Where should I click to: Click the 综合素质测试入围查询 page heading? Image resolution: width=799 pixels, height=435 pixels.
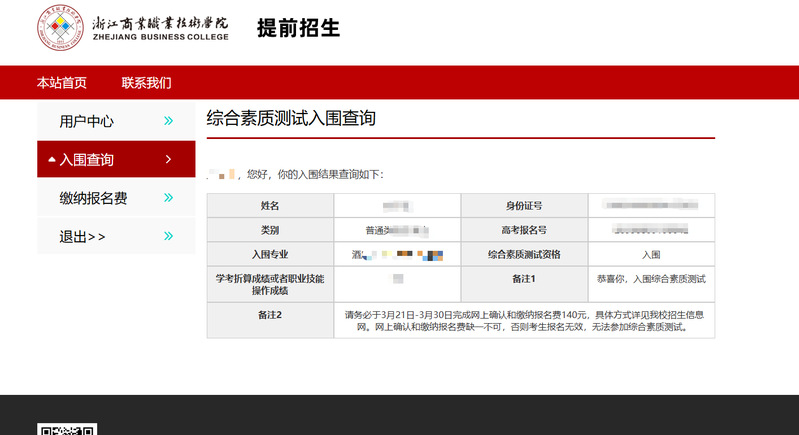[x=291, y=118]
